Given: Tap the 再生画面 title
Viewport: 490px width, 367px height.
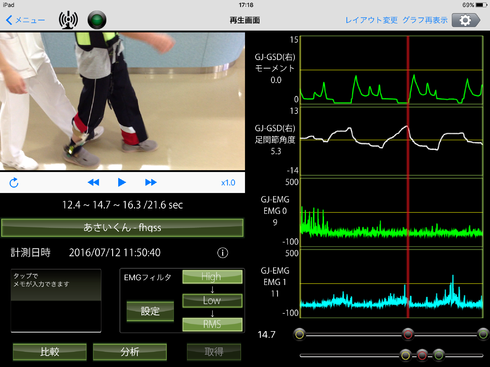Looking at the screenshot, I should tap(245, 20).
